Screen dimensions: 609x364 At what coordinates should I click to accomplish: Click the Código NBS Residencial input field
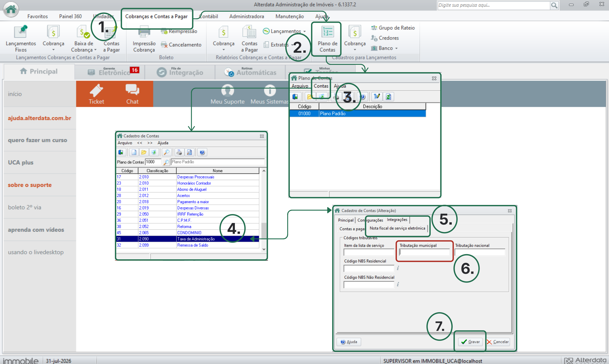tap(369, 268)
